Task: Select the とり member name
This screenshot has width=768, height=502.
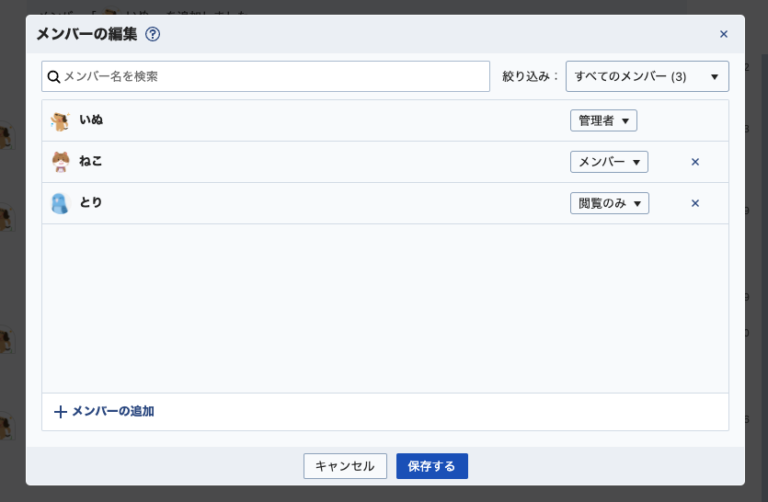Action: coord(91,202)
